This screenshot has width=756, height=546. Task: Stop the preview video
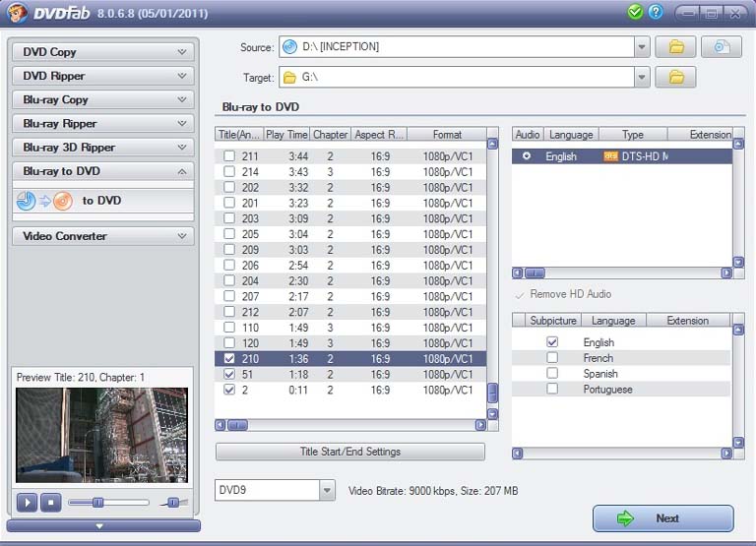50,503
